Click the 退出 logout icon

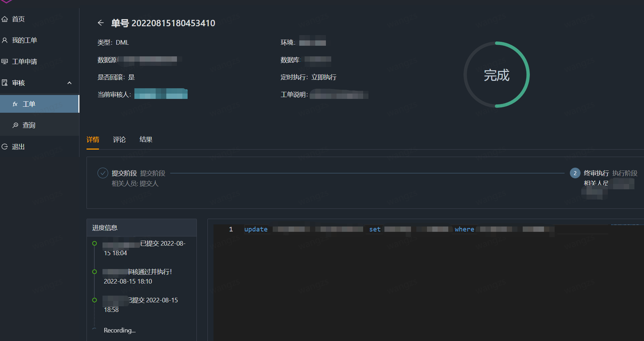click(x=5, y=147)
